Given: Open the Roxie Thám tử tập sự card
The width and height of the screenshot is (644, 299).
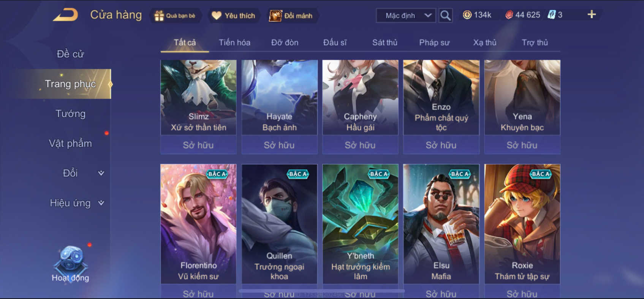Looking at the screenshot, I should coord(522,224).
